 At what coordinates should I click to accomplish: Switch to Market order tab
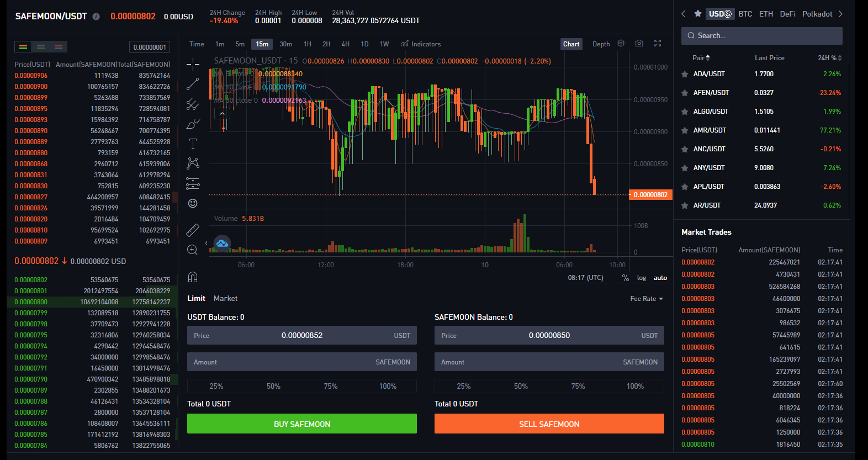pos(225,298)
